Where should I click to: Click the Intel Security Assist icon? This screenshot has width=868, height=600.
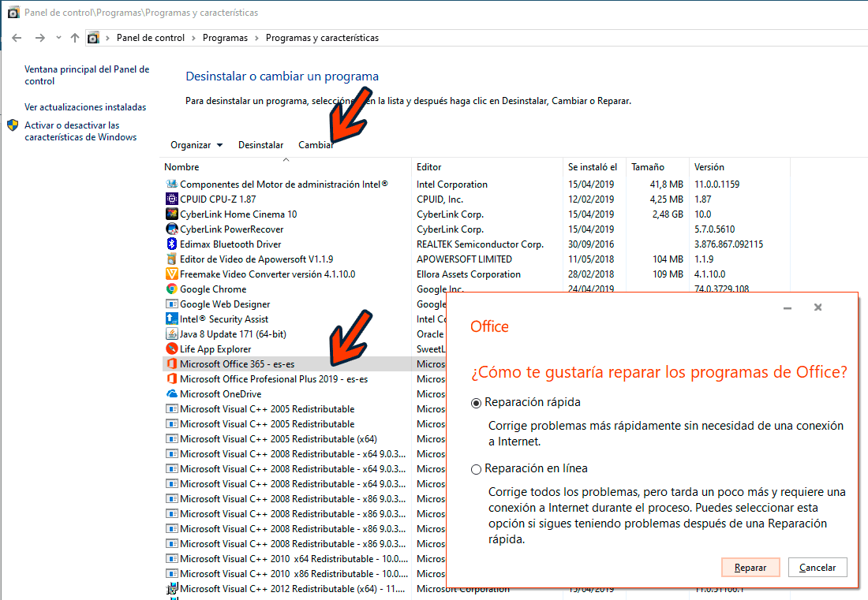pos(171,319)
